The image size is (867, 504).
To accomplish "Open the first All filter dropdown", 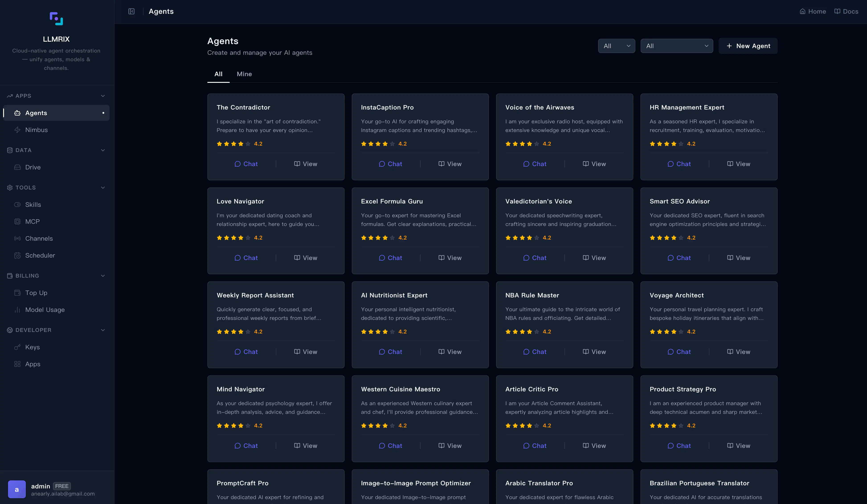I will pos(616,46).
